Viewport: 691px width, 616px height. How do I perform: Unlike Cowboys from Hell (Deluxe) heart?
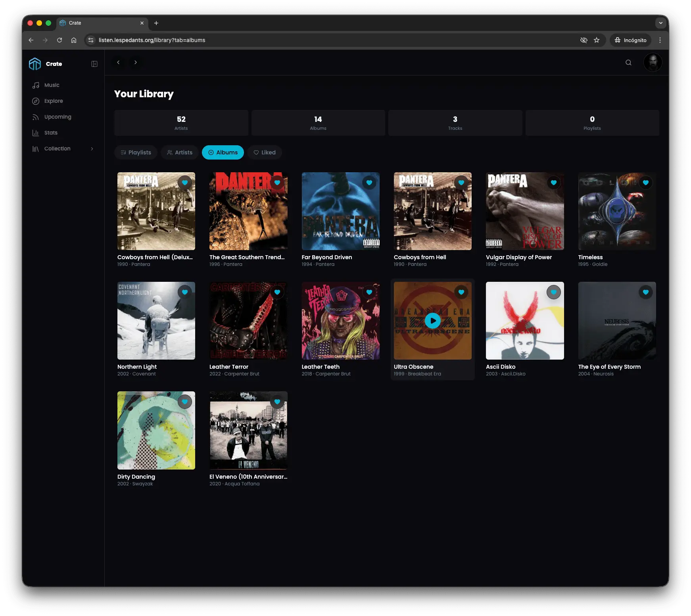[185, 183]
